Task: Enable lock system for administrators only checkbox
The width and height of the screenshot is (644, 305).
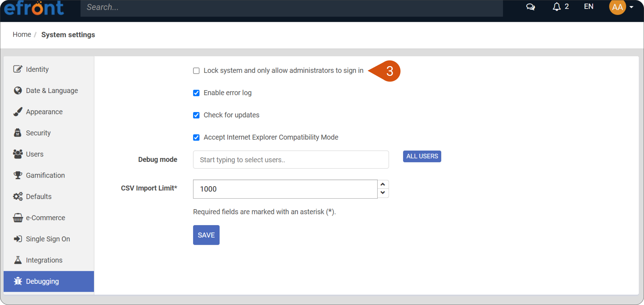Action: [196, 71]
